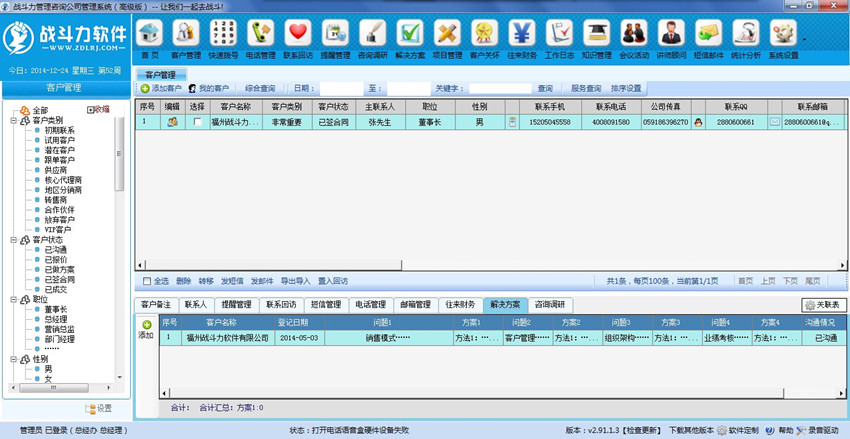Select VIP客户 in the tree
This screenshot has height=439, width=850.
(x=58, y=230)
